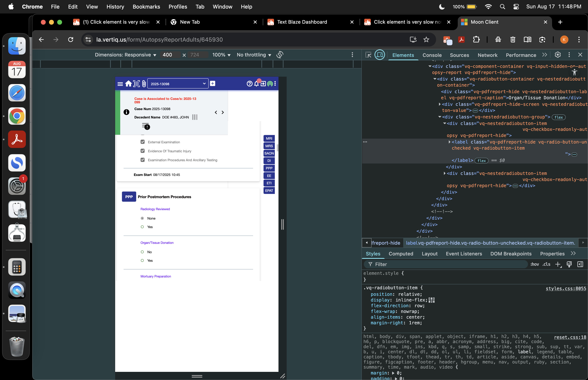Open the styles.css:8055 source link
588x380 pixels.
point(566,288)
